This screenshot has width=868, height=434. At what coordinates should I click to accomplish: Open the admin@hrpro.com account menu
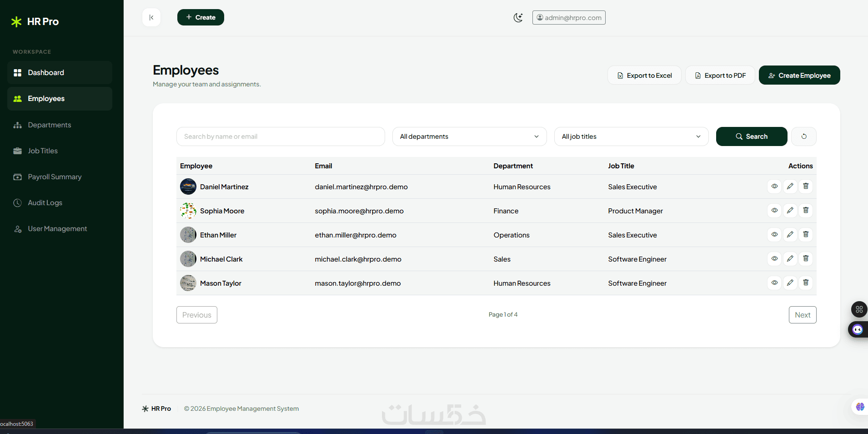coord(569,18)
